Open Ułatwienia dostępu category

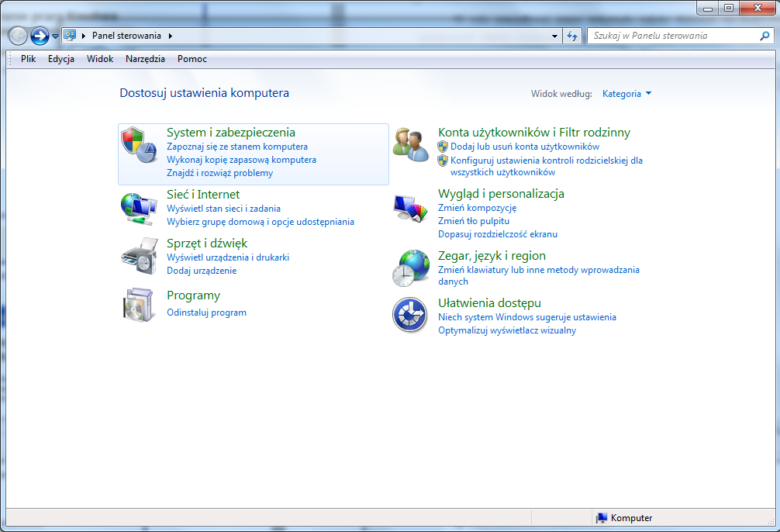pos(489,303)
